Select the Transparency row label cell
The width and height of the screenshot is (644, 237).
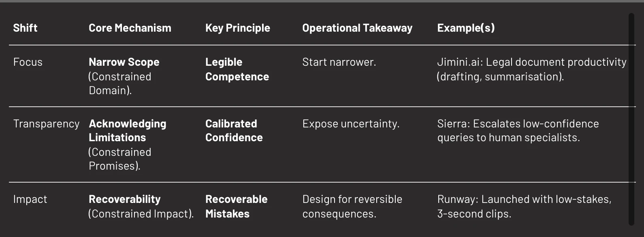coord(46,124)
